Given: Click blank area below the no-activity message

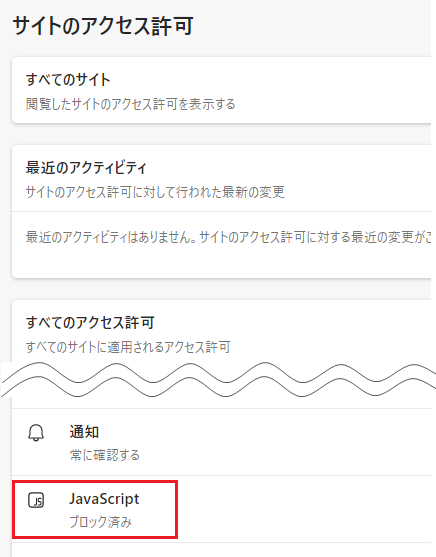Looking at the screenshot, I should [220, 263].
